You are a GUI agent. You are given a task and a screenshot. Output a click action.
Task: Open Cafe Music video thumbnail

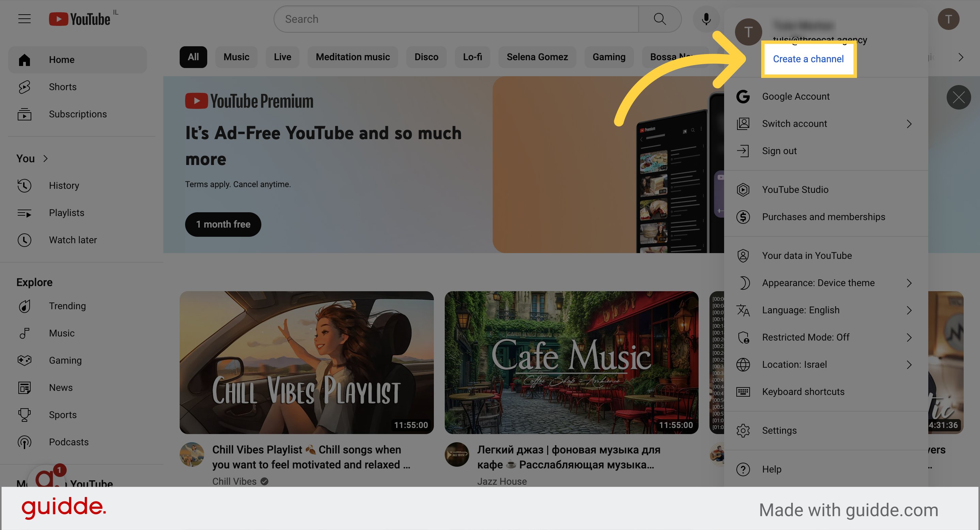click(x=571, y=362)
